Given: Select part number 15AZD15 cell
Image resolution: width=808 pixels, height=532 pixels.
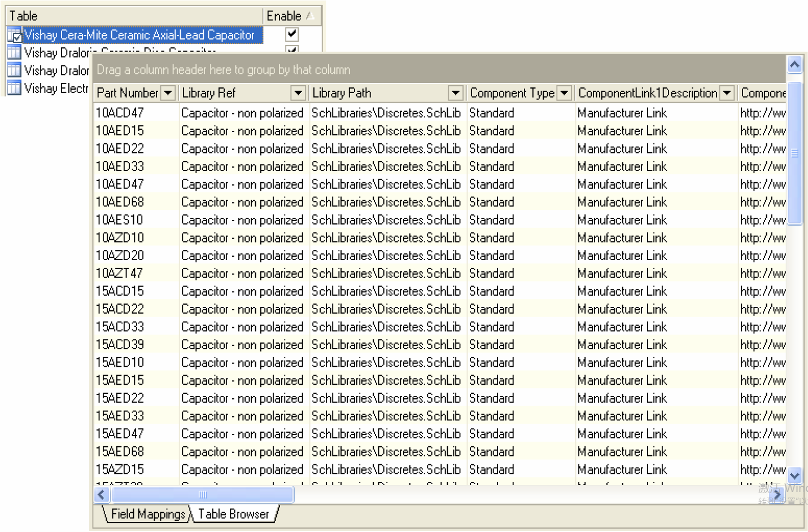Looking at the screenshot, I should click(x=136, y=469).
